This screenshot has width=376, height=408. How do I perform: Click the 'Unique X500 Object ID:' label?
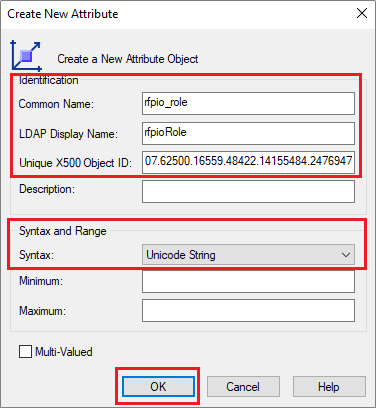[75, 163]
